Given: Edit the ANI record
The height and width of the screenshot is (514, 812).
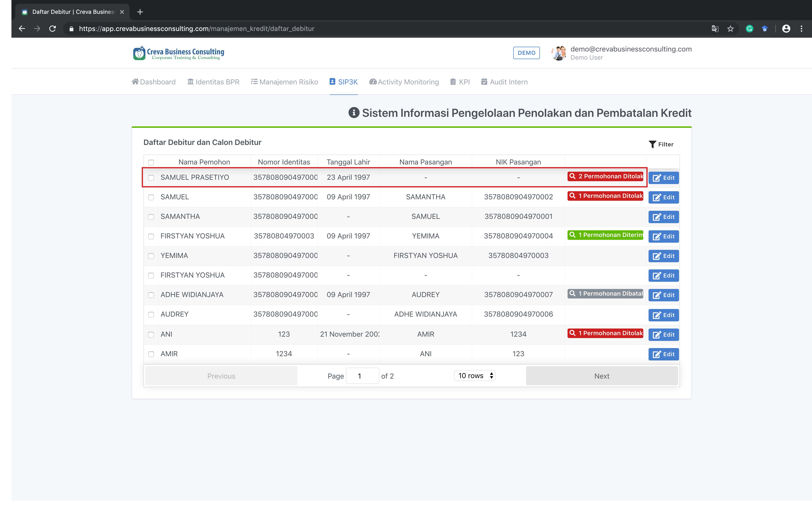Looking at the screenshot, I should point(663,335).
